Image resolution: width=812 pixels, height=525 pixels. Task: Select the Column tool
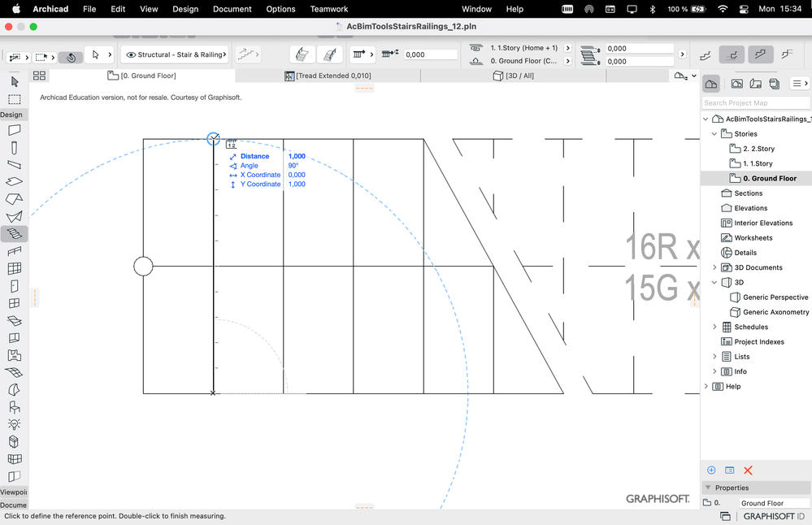(x=14, y=148)
